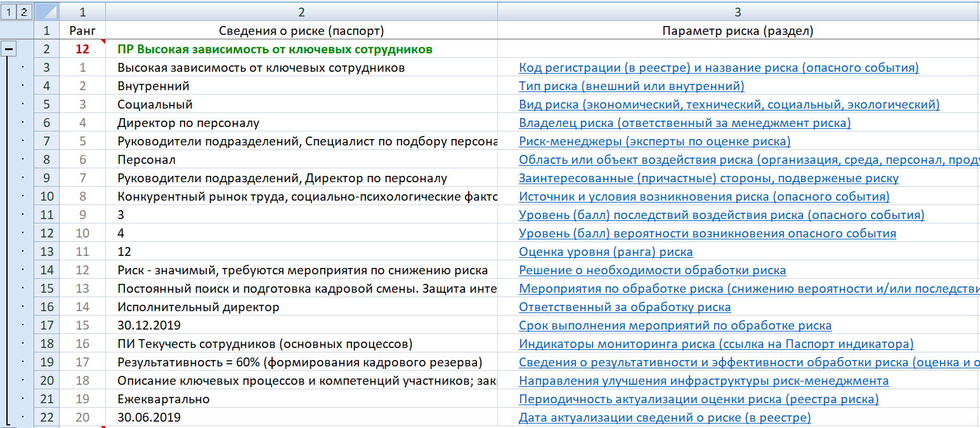Screen dimensions: 980x428
Task: Select red rank cell with value 12
Action: 82,49
